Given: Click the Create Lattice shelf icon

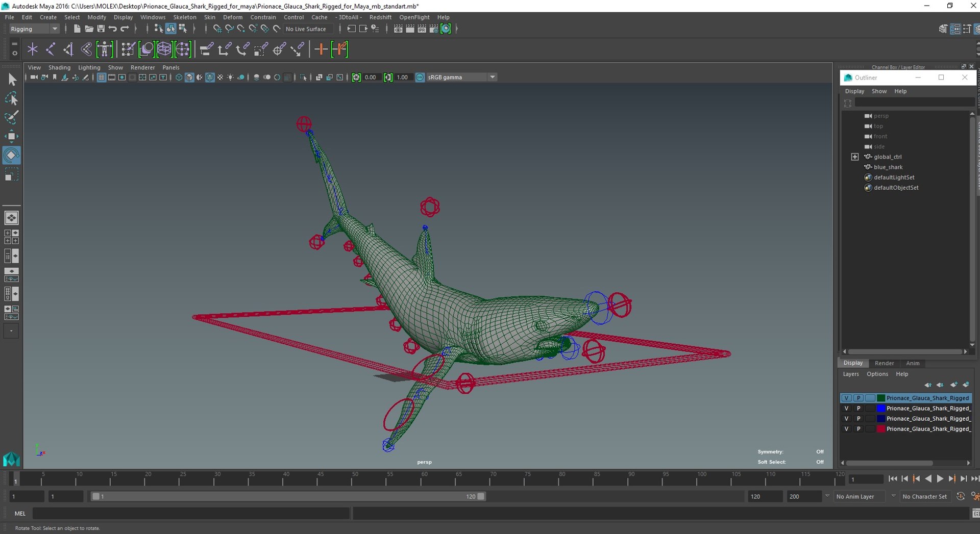Looking at the screenshot, I should (164, 49).
